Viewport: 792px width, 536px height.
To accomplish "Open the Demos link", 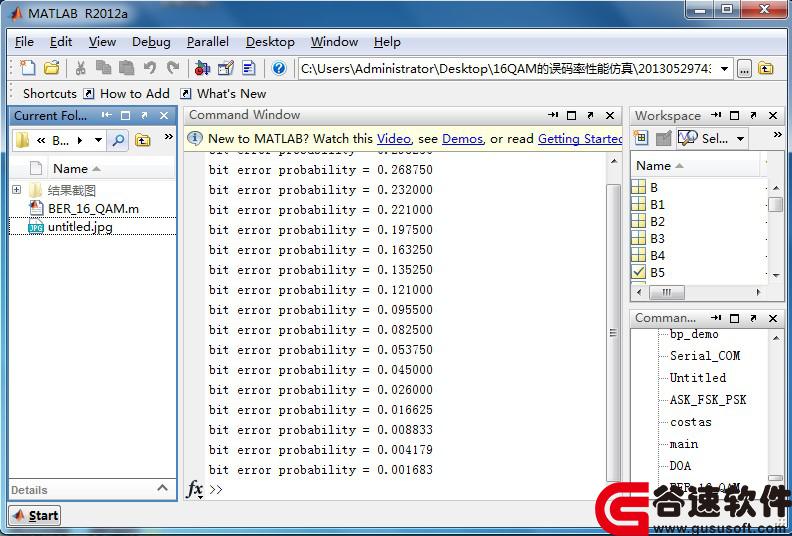I will pyautogui.click(x=462, y=138).
